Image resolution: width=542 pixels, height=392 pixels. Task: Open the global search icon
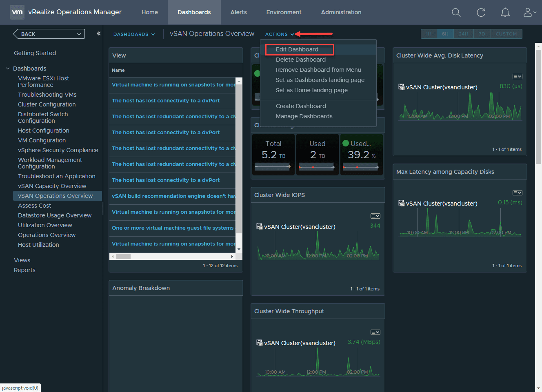tap(456, 12)
